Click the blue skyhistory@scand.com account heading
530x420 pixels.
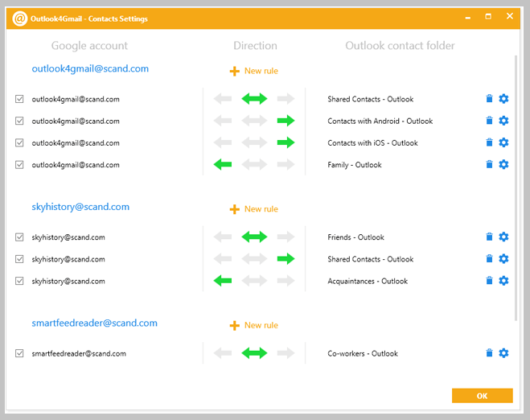(80, 207)
